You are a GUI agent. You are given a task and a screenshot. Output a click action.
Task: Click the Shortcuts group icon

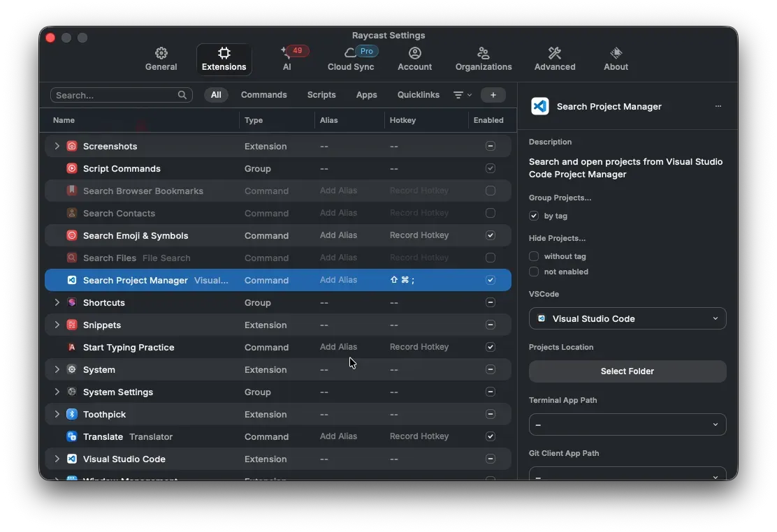click(72, 302)
